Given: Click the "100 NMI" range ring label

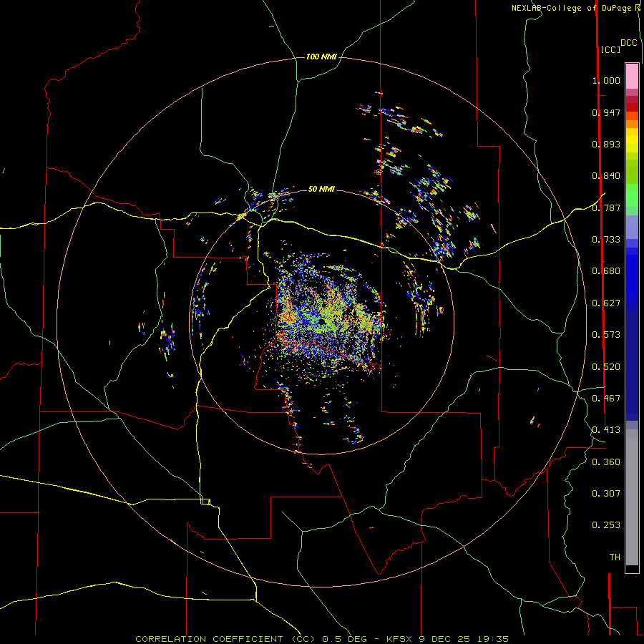Looking at the screenshot, I should (x=321, y=57).
